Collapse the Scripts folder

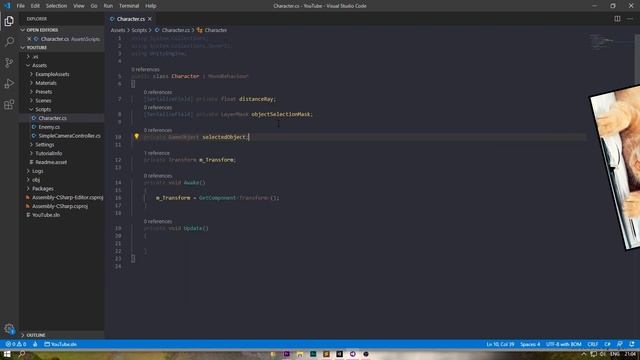click(42, 109)
